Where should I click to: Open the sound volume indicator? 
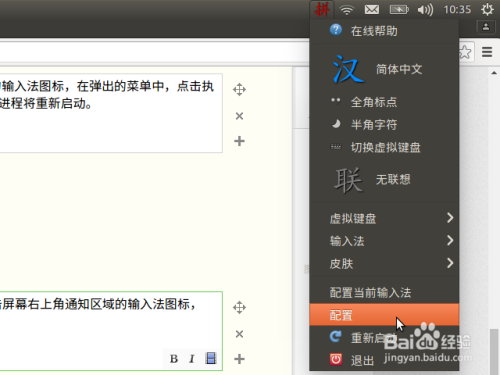[x=425, y=10]
